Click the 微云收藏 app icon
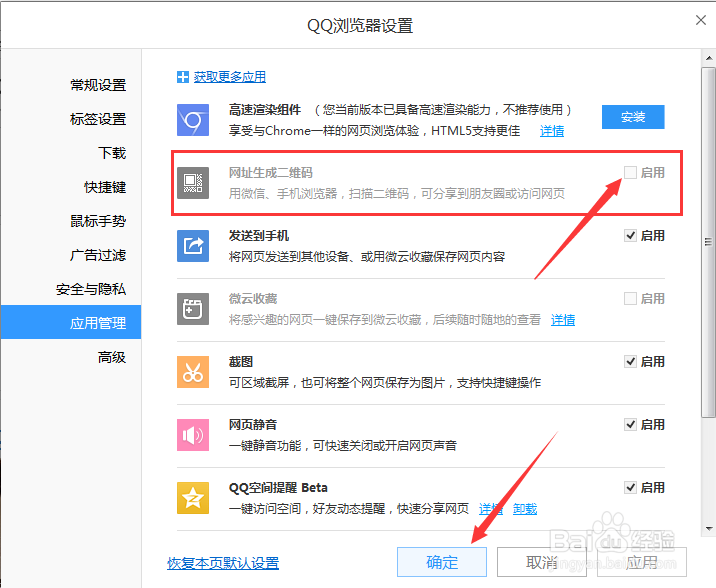The image size is (716, 588). pos(193,309)
